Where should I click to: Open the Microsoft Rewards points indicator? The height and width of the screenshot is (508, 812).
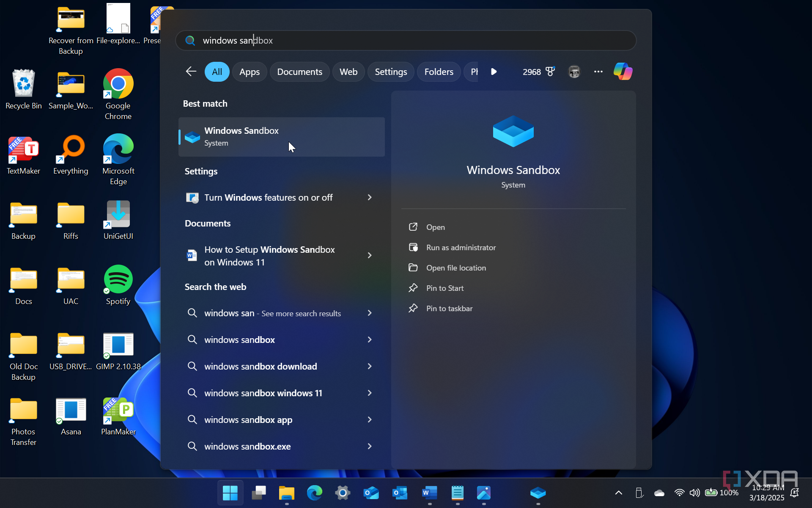539,72
